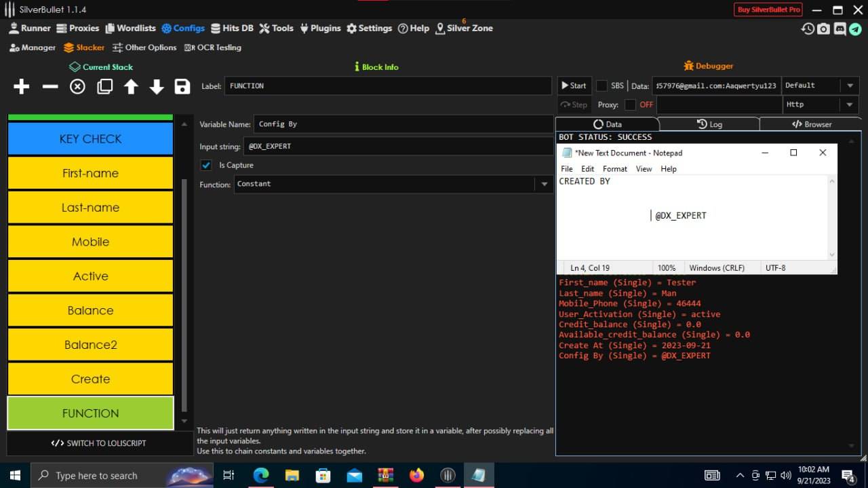Move the selected block down

pyautogui.click(x=157, y=86)
